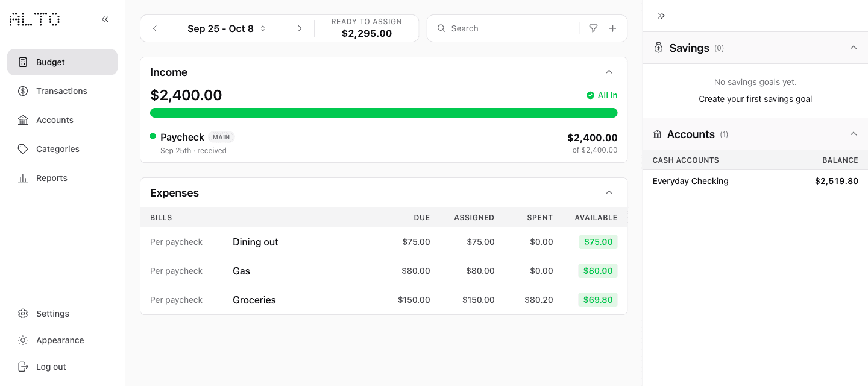Screen dimensions: 868x386
Task: Click the Paycheck income row
Action: click(383, 143)
